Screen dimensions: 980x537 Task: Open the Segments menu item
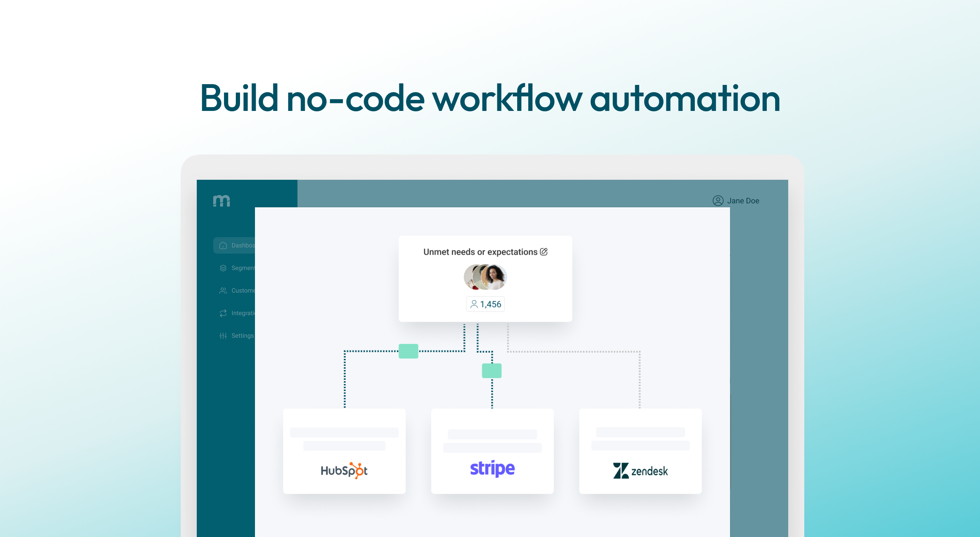click(243, 268)
